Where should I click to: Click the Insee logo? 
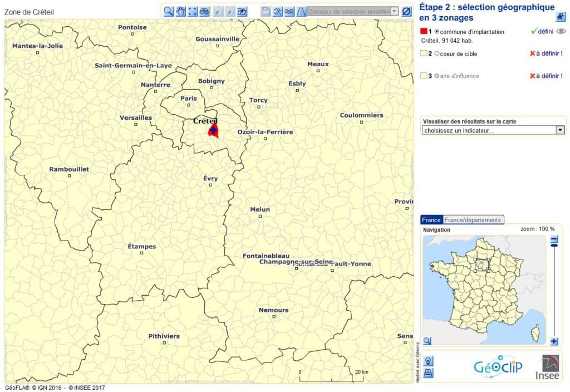546,367
